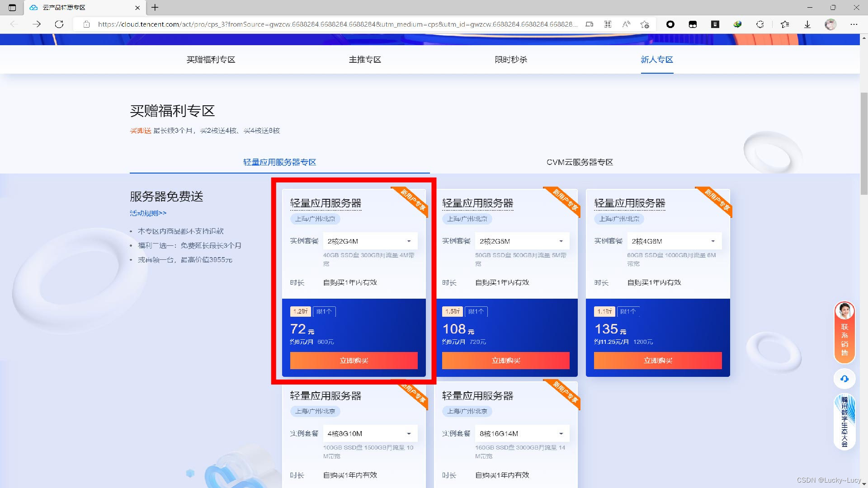This screenshot has height=488, width=868.
Task: Click the 1.1折 discount tag
Action: point(604,311)
